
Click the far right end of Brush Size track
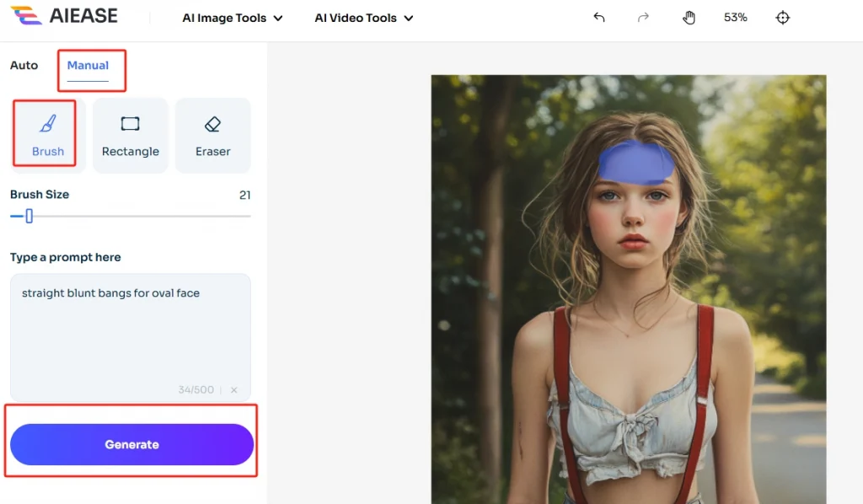click(249, 217)
